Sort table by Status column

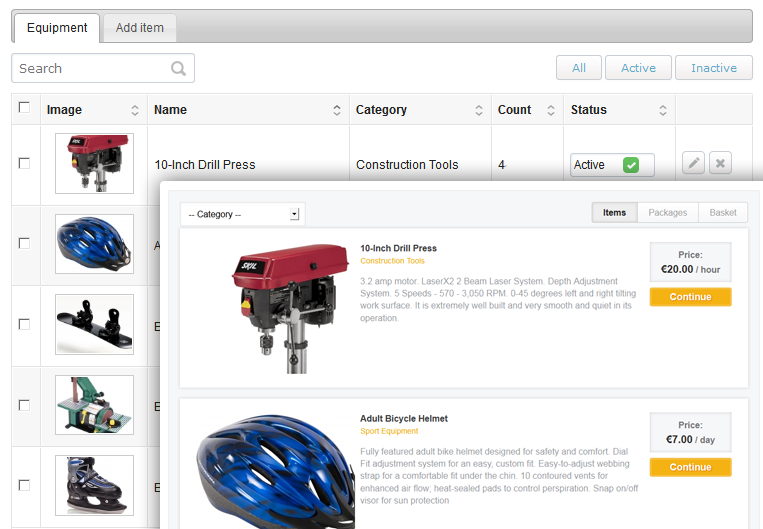click(663, 110)
